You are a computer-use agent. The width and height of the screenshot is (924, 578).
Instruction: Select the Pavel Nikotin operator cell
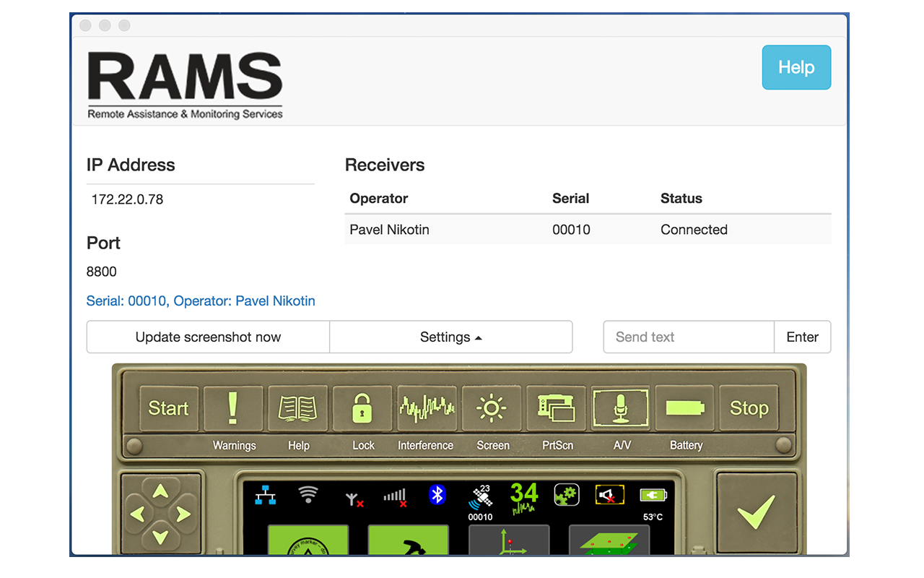point(390,230)
